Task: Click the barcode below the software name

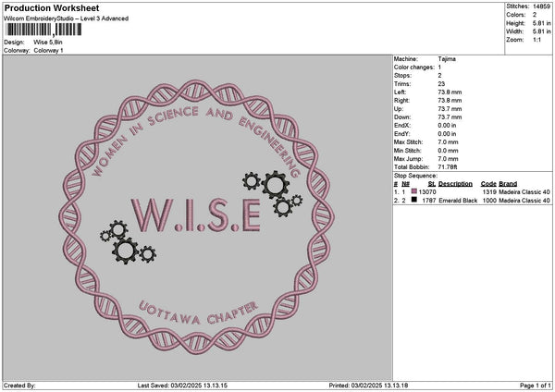Action: click(x=43, y=30)
